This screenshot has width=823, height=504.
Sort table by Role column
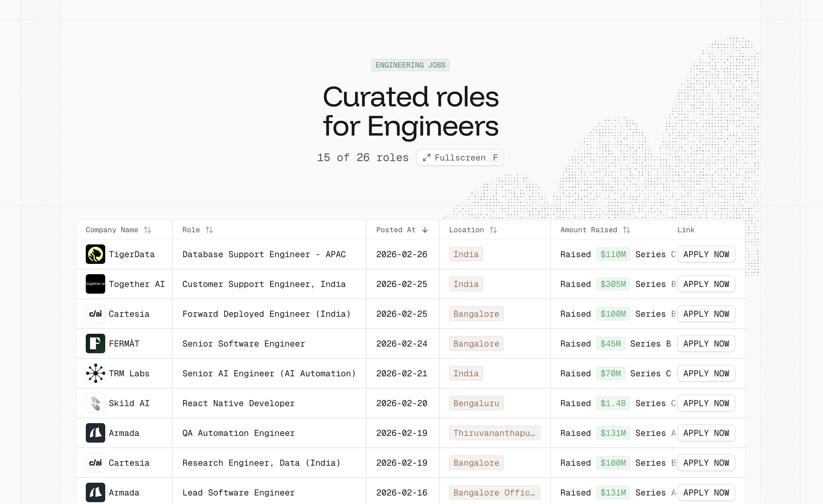[x=209, y=230]
